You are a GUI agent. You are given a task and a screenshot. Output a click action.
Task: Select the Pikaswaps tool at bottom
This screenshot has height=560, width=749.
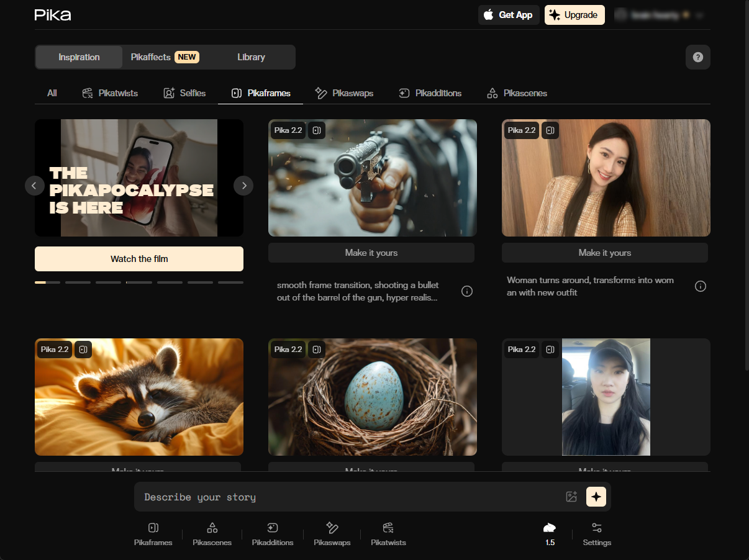tap(332, 534)
